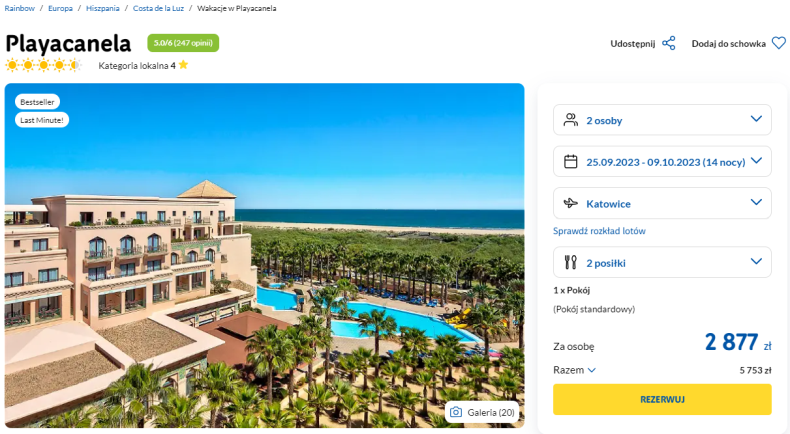The image size is (790, 434).
Task: Go to the Hiszpania breadcrumb
Action: pos(102,8)
